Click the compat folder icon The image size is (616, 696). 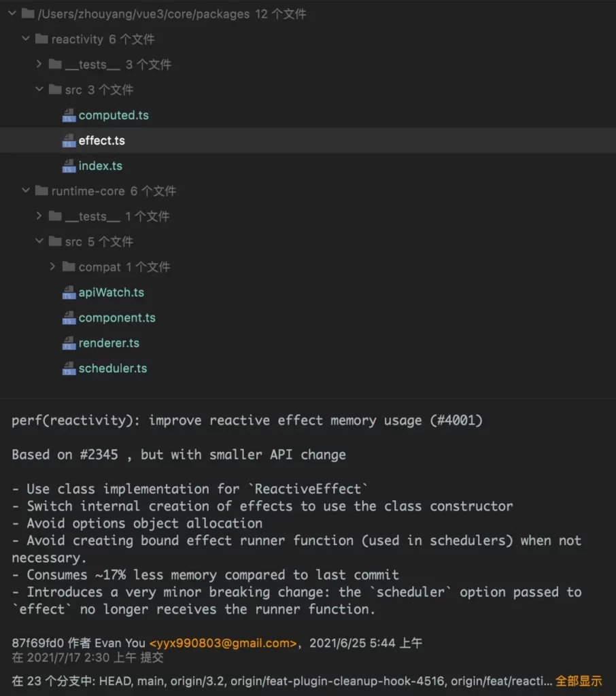tap(69, 266)
